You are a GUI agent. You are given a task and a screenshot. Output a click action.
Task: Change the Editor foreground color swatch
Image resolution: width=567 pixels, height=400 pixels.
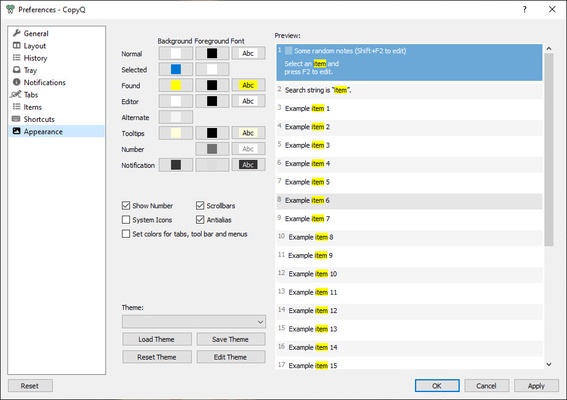(x=212, y=101)
